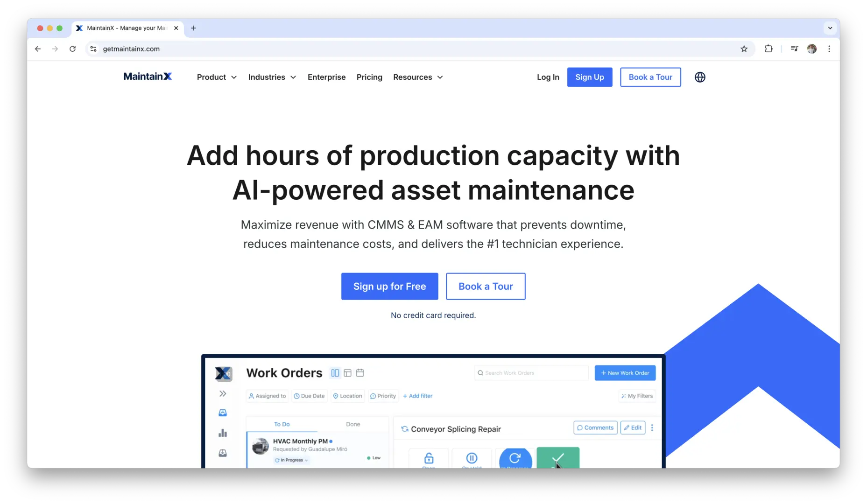Show the browser tab search dropdown
The width and height of the screenshot is (867, 504).
tap(830, 28)
